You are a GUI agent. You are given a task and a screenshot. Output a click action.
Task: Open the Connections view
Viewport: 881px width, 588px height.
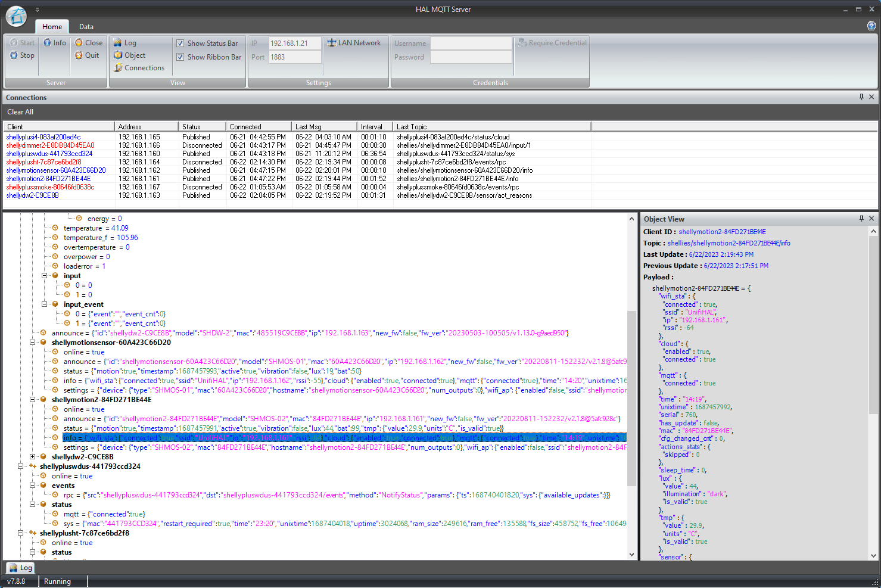click(139, 68)
